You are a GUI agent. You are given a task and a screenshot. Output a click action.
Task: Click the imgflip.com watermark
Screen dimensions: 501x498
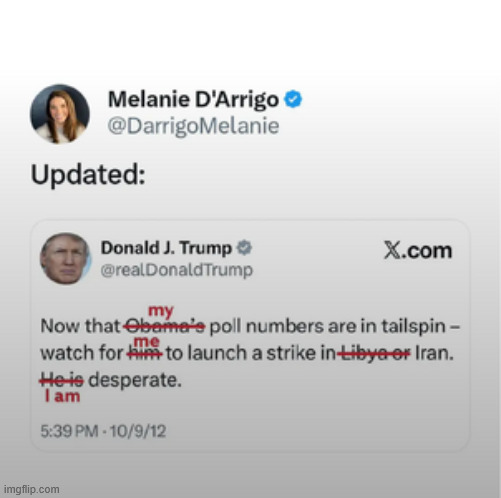tap(32, 490)
